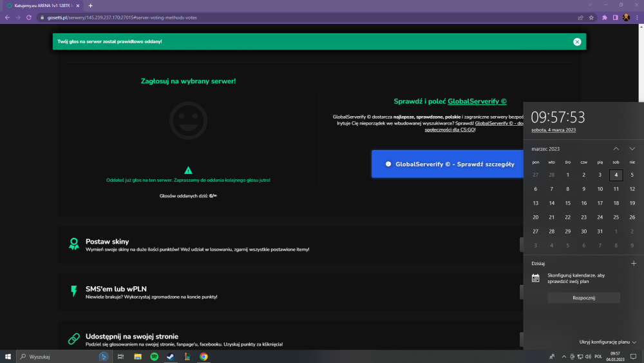Image resolution: width=644 pixels, height=363 pixels.
Task: Go back to the previous page
Action: pos(7,17)
